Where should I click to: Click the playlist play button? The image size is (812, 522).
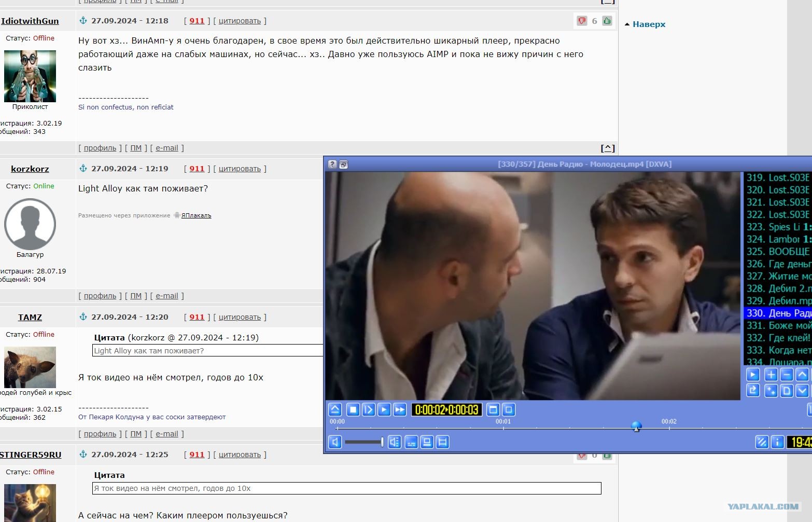tap(753, 374)
